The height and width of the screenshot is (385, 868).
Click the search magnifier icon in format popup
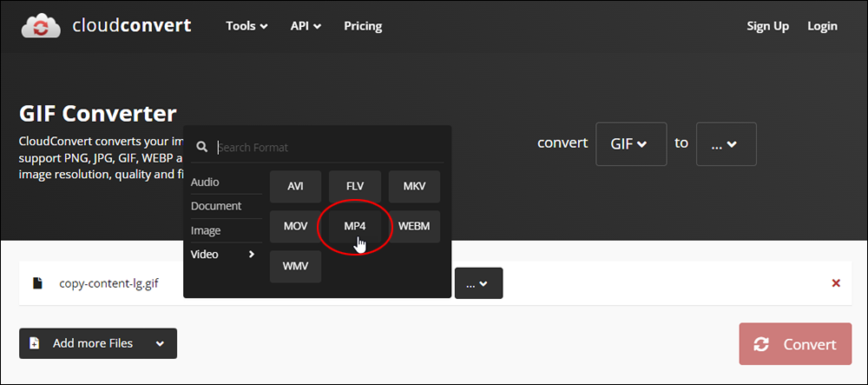click(202, 148)
